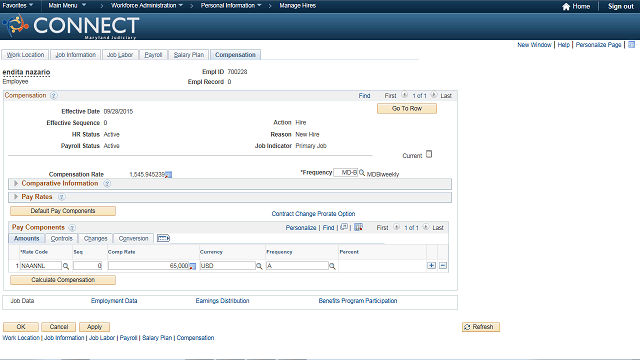Download Pay Components grid to spreadsheet
The width and height of the screenshot is (640, 360).
tap(358, 227)
